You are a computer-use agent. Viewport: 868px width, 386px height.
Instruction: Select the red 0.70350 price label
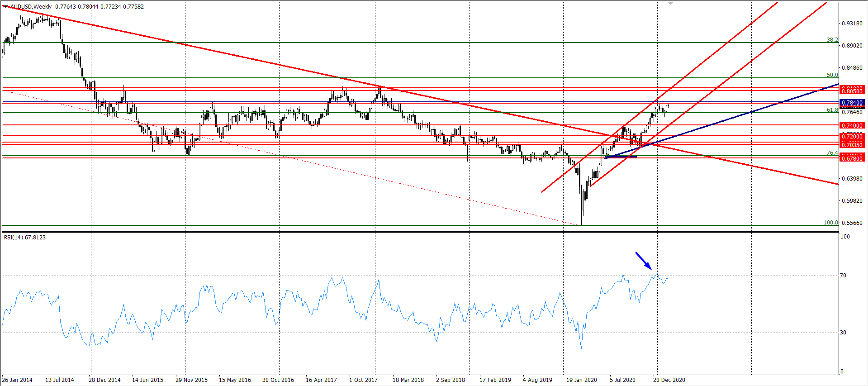(x=852, y=145)
